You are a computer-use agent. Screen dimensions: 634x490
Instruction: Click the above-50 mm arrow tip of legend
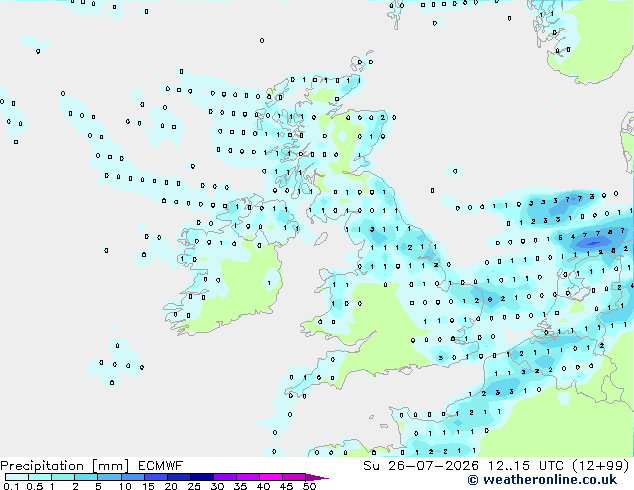(317, 477)
